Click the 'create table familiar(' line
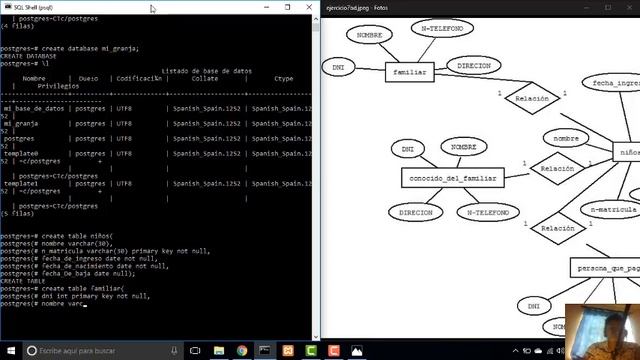The width and height of the screenshot is (640, 360). pyautogui.click(x=62, y=289)
